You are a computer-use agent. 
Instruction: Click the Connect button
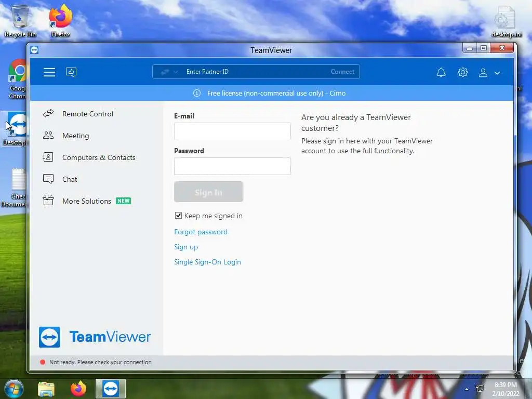click(x=342, y=72)
